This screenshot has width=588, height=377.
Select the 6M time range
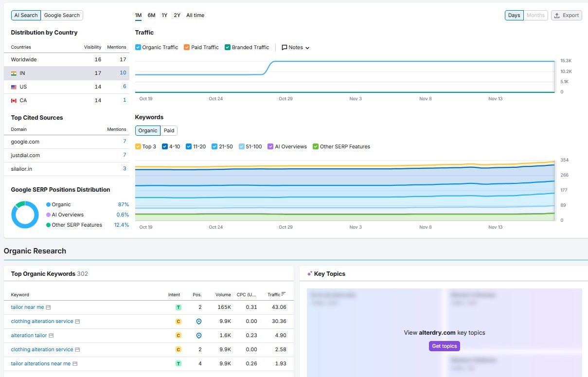pyautogui.click(x=151, y=16)
